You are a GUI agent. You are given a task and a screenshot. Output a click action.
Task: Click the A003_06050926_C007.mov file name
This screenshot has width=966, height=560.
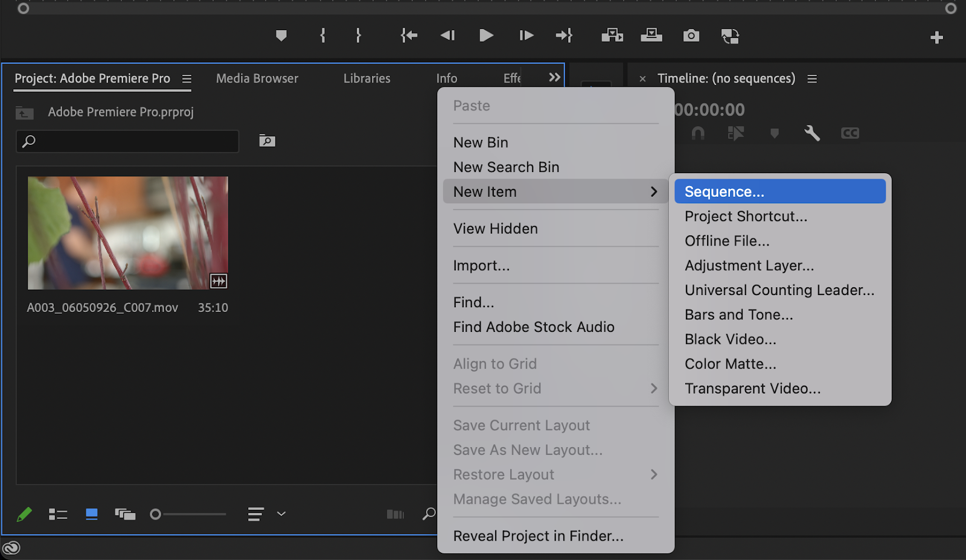click(x=103, y=308)
